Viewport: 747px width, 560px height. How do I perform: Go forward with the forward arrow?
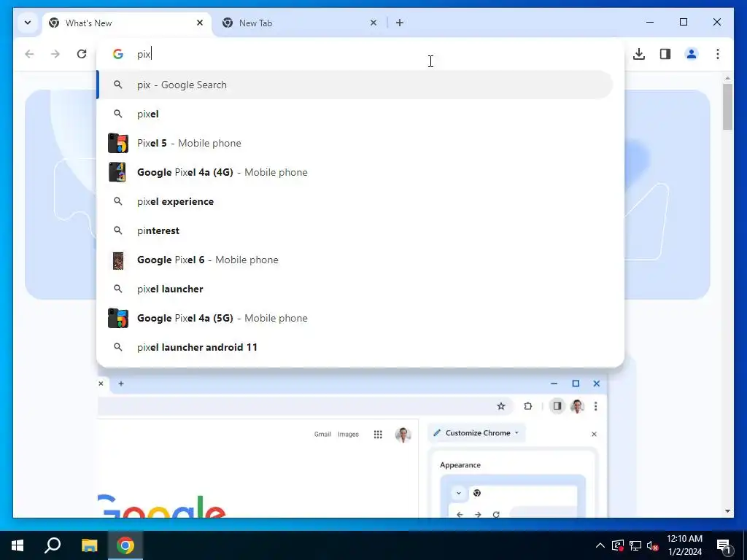pos(55,54)
